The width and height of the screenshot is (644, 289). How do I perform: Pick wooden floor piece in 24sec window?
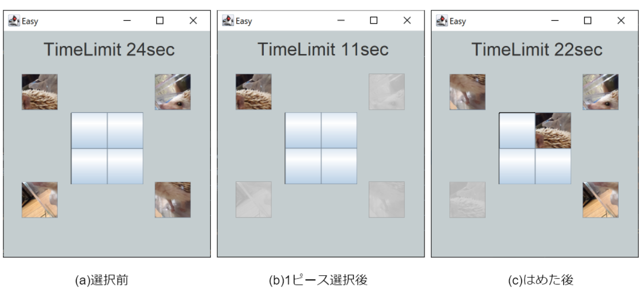click(x=39, y=200)
